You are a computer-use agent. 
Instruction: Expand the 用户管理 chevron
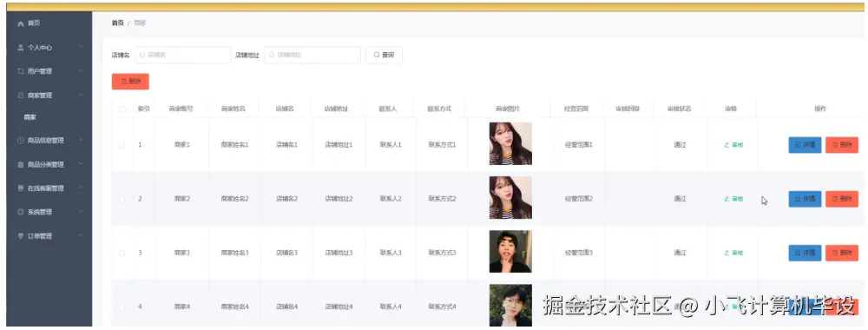(81, 71)
